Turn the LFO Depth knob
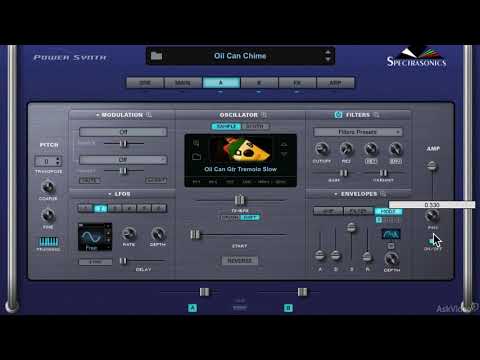This screenshot has height=360, width=480. [x=158, y=234]
